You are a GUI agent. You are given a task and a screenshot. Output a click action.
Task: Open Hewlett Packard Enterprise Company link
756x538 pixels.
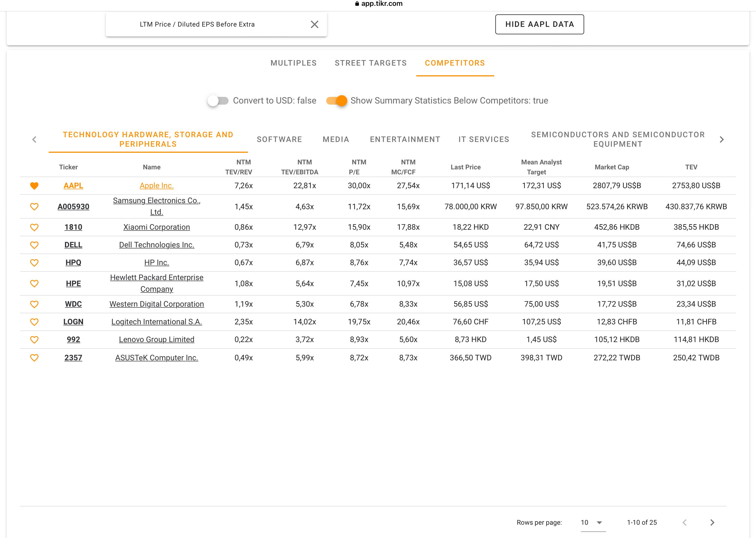click(157, 283)
